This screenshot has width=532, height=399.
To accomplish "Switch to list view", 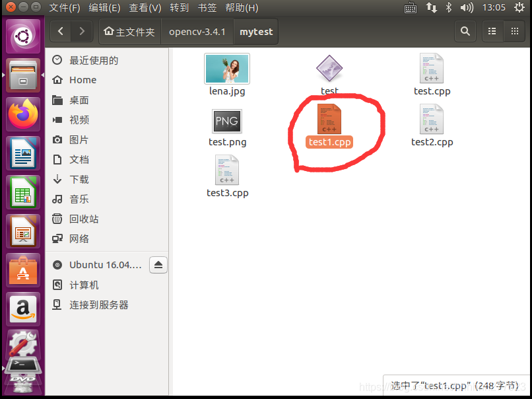I will tap(490, 31).
